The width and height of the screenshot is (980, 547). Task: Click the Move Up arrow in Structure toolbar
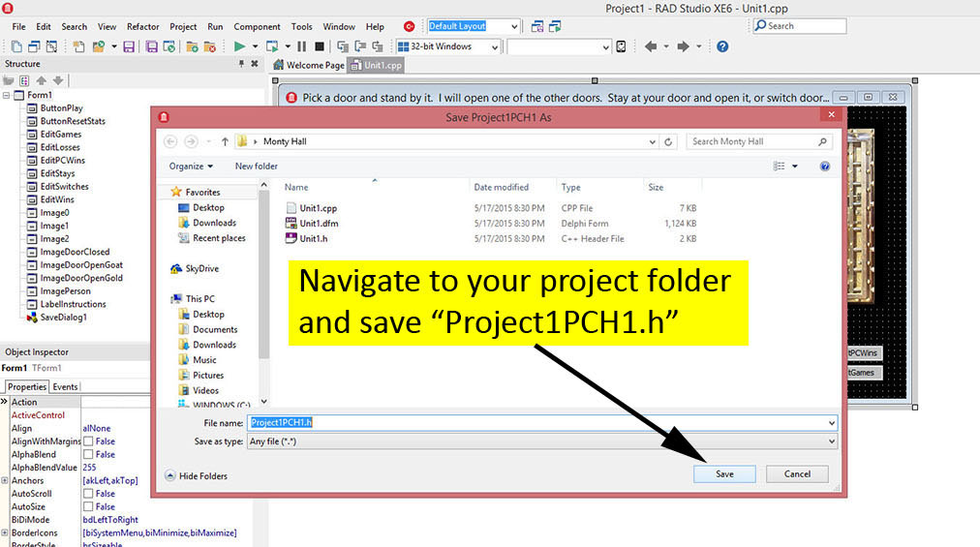(x=42, y=80)
